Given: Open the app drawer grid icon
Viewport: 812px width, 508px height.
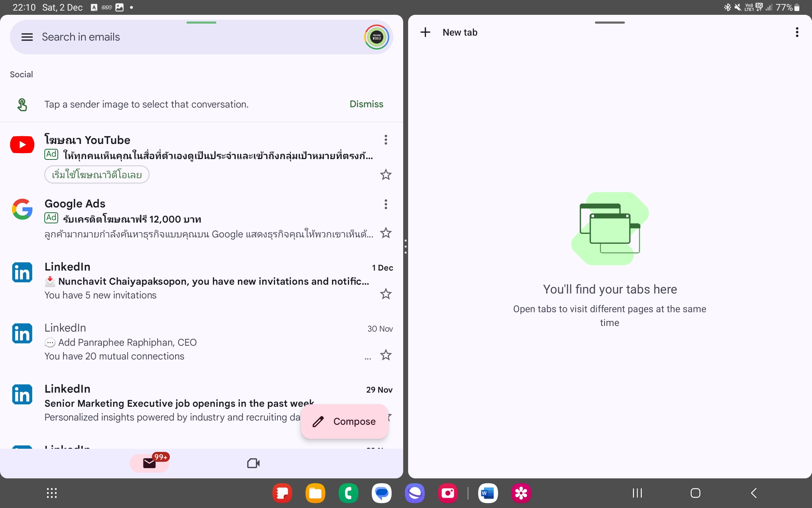Looking at the screenshot, I should click(52, 493).
